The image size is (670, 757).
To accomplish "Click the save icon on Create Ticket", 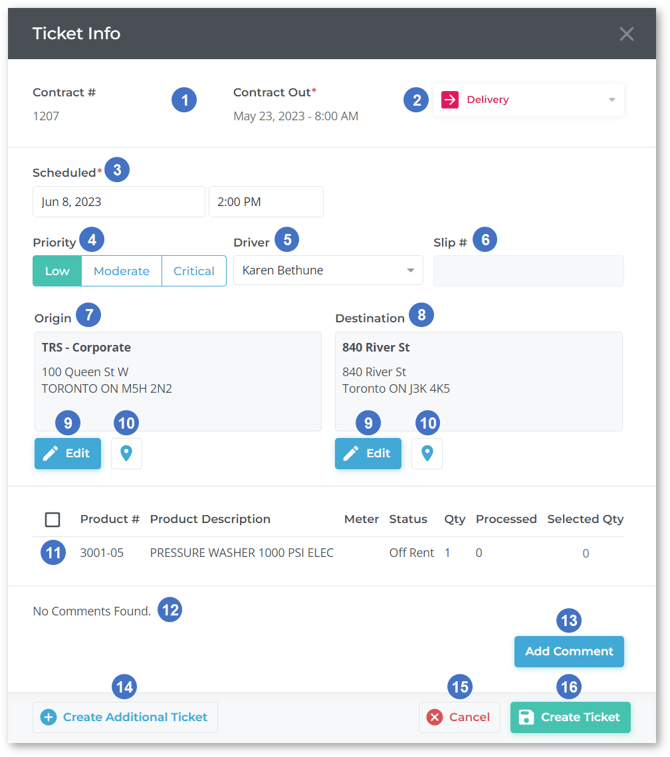I will [x=526, y=717].
